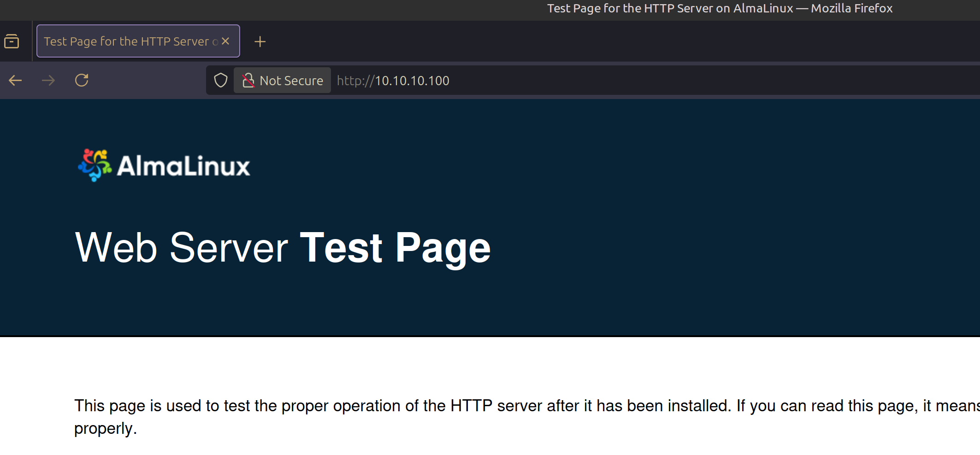The image size is (980, 455).
Task: Open the tracking protection shield panel
Action: click(x=221, y=81)
